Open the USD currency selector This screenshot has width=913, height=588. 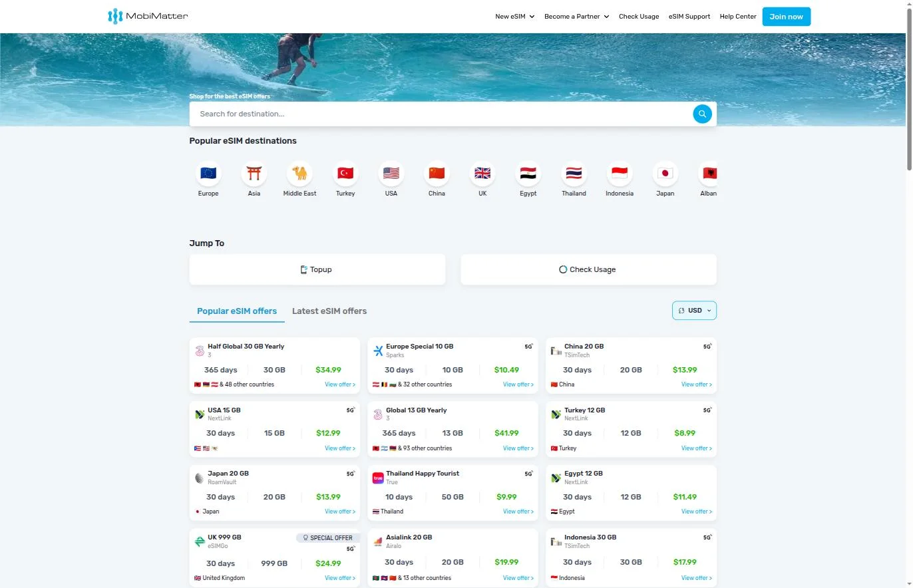[694, 311]
